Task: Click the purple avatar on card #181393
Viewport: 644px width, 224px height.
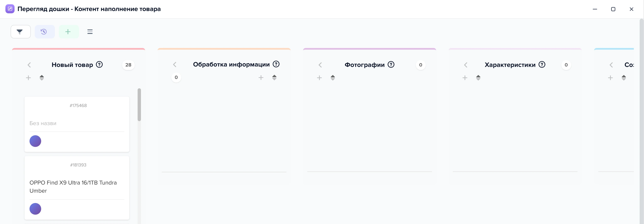Action: [35, 209]
